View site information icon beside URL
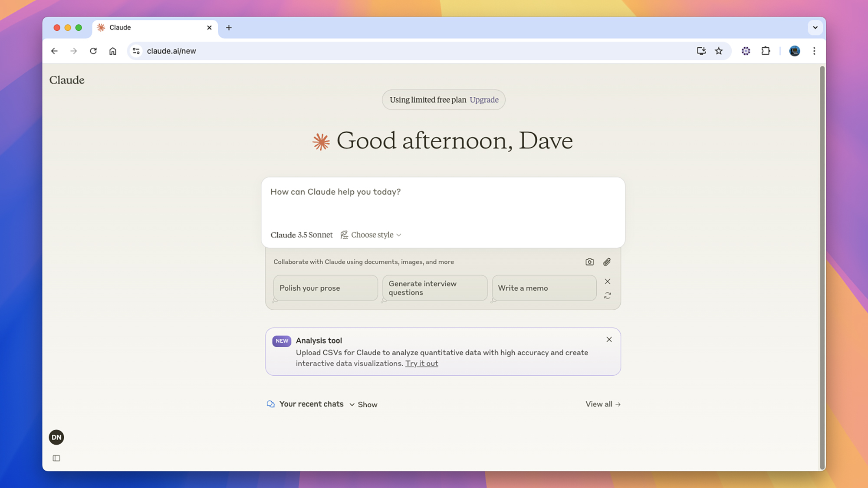Image resolution: width=868 pixels, height=488 pixels. 136,51
